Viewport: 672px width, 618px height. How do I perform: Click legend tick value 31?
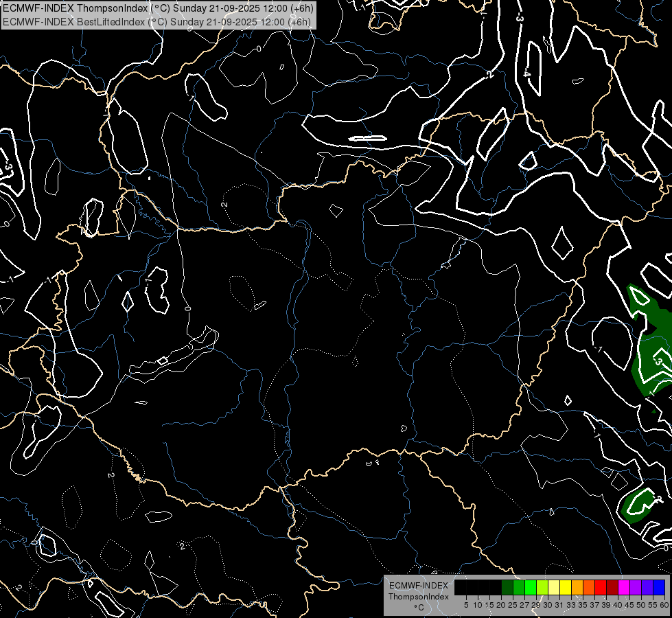pyautogui.click(x=559, y=605)
